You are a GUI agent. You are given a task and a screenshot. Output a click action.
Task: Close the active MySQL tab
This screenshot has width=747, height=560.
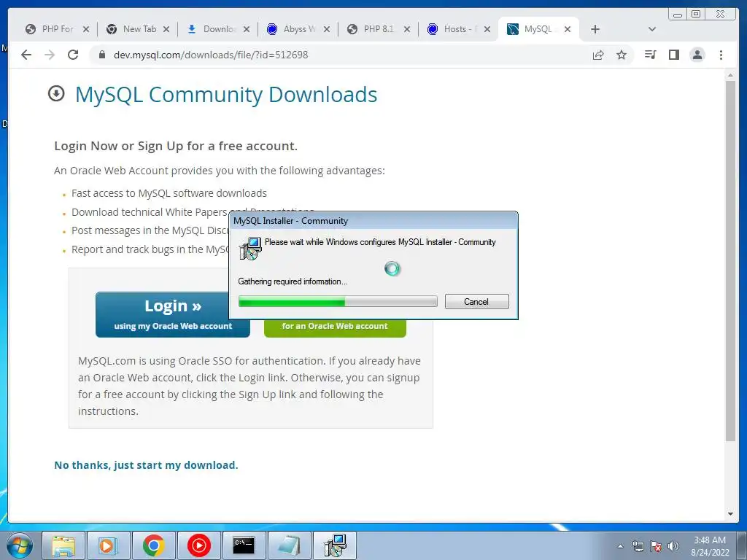pos(568,29)
